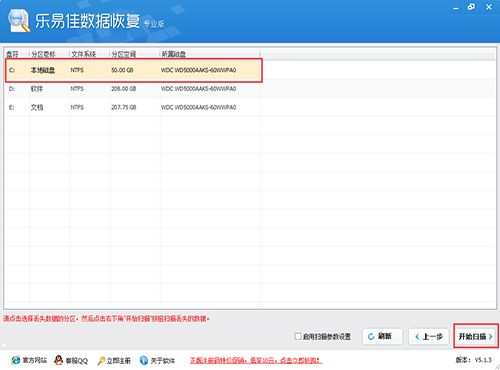Click the 刷新 refresh button

(x=382, y=336)
